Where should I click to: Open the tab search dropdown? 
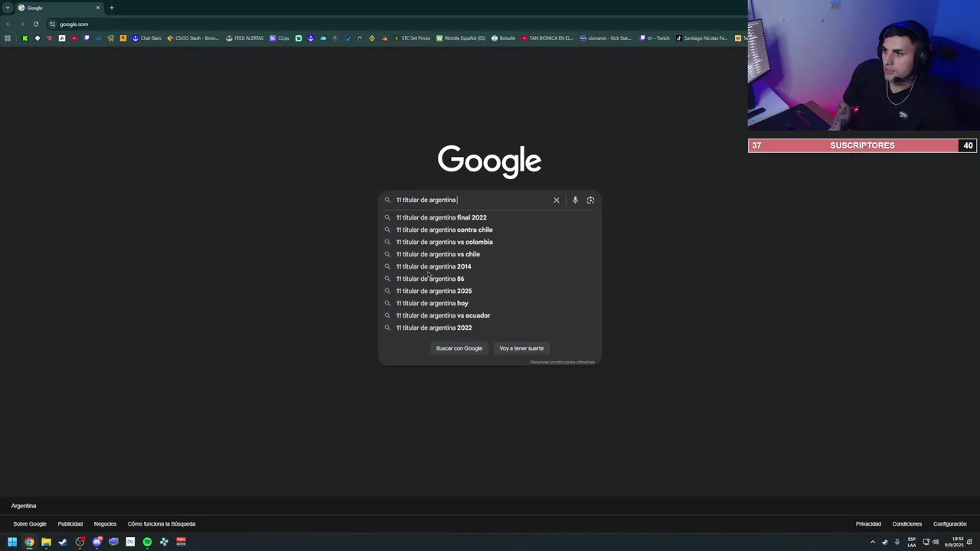[x=7, y=8]
